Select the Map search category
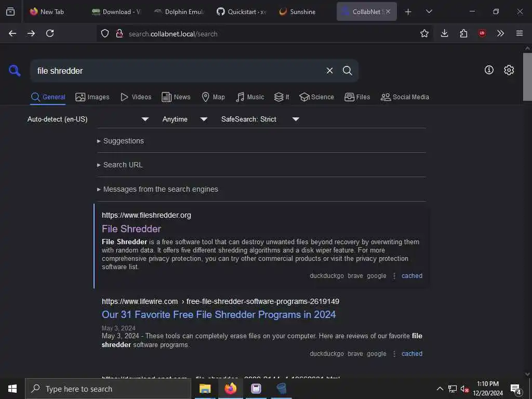 [213, 97]
